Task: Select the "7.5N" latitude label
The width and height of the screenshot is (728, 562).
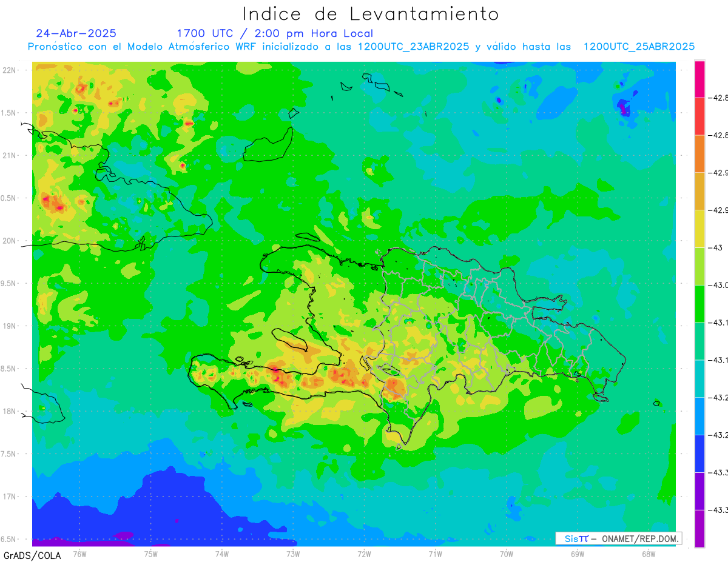Action: tap(9, 454)
